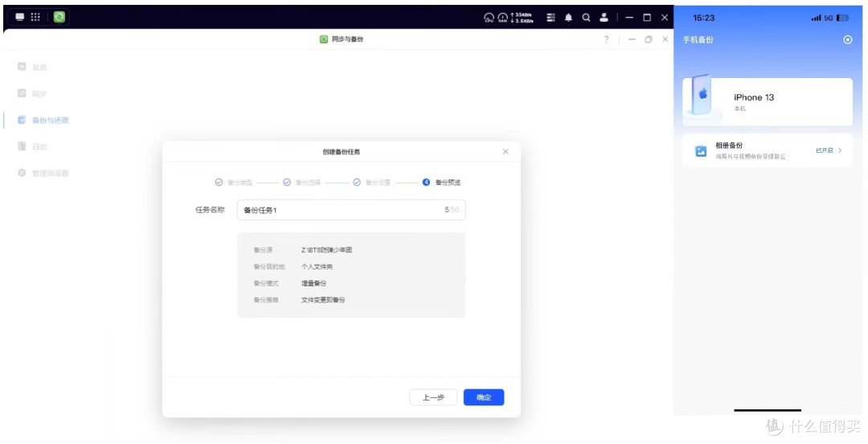Click the 增量备份 mode text

(x=313, y=283)
